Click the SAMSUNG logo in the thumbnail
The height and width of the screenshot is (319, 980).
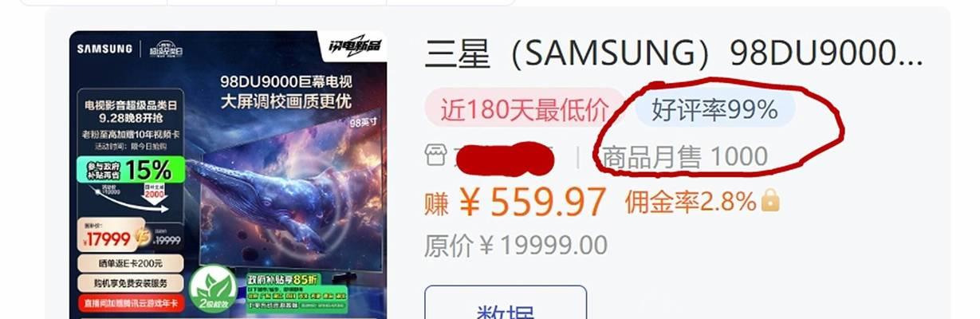[104, 49]
